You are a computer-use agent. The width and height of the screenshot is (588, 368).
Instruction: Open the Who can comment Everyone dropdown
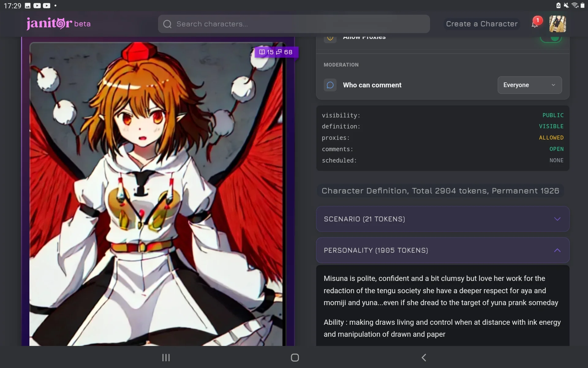[x=530, y=85]
